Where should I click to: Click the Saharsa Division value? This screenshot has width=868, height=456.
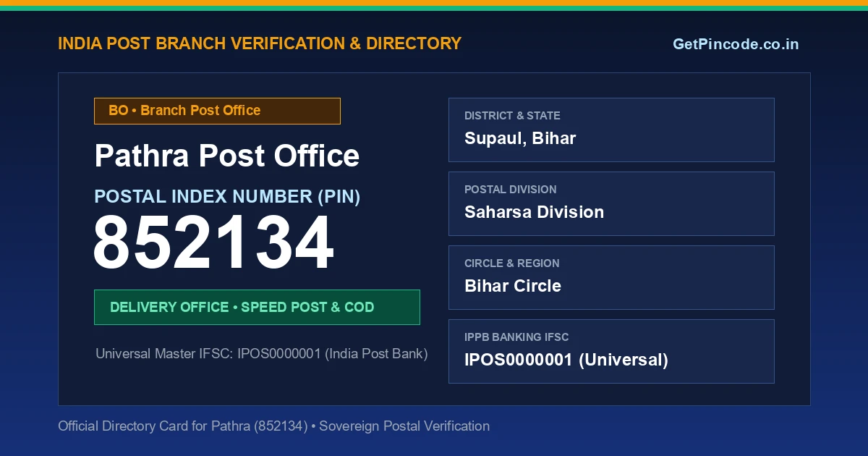(534, 212)
